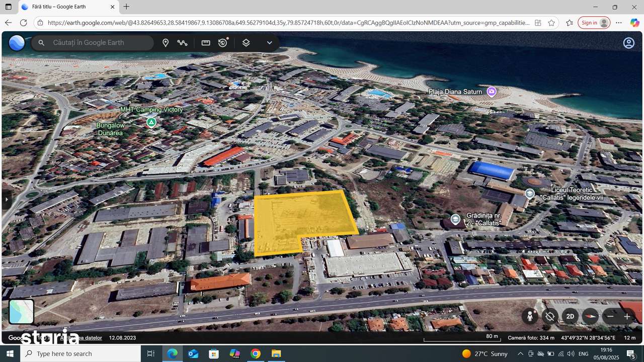
Task: Select the draw path or polygon tool
Action: coord(182,43)
